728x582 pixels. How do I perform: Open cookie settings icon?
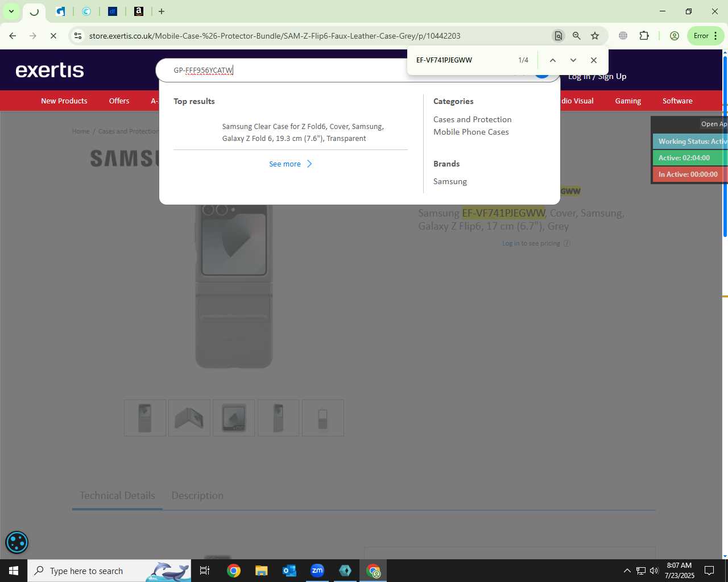[x=16, y=542]
